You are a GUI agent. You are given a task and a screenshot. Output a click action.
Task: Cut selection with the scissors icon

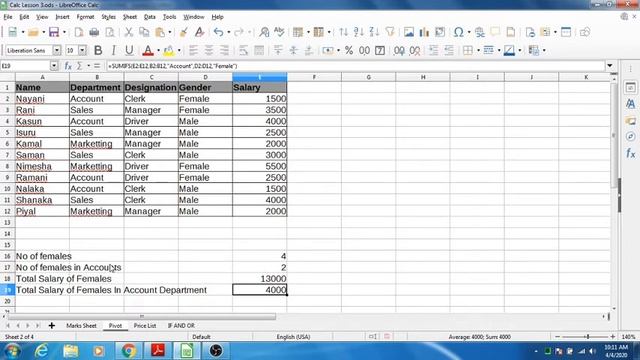click(x=128, y=32)
